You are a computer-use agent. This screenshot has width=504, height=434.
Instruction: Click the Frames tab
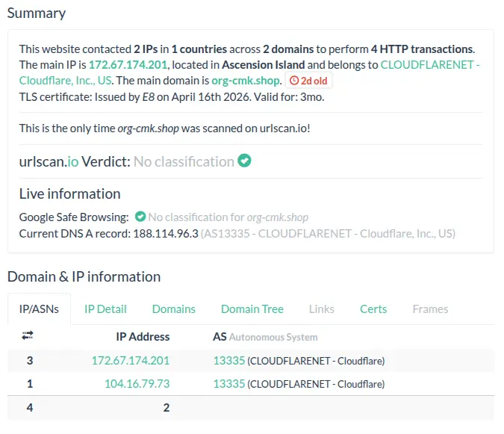click(x=430, y=309)
